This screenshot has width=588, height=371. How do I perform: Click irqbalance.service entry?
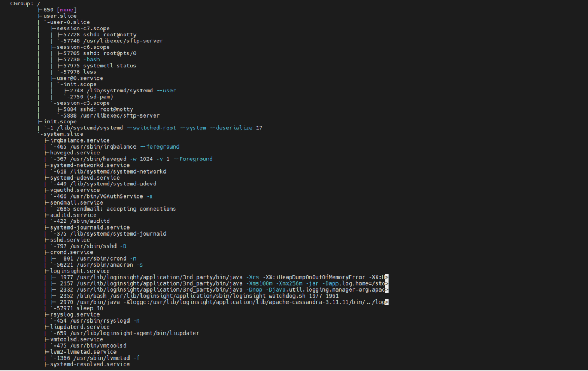[80, 140]
